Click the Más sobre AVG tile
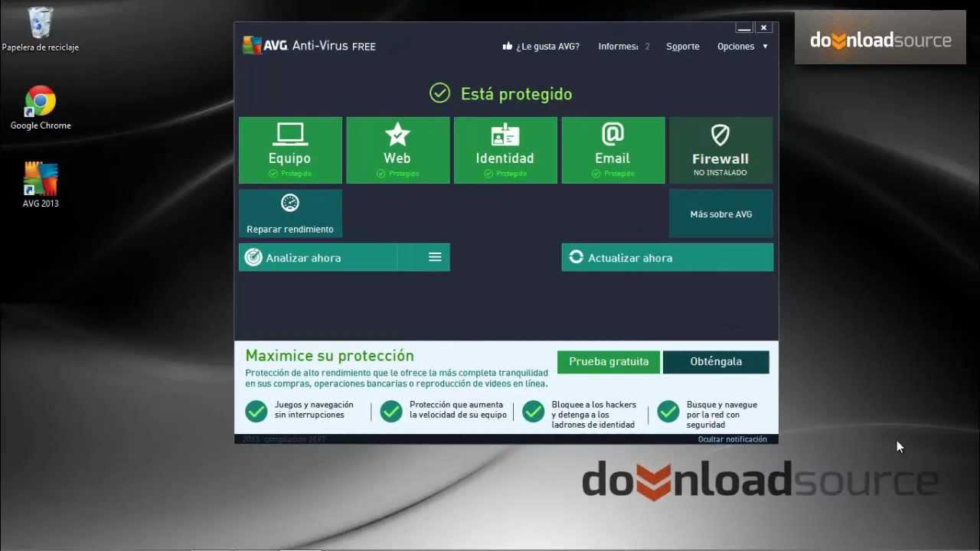The image size is (980, 551). pyautogui.click(x=720, y=214)
